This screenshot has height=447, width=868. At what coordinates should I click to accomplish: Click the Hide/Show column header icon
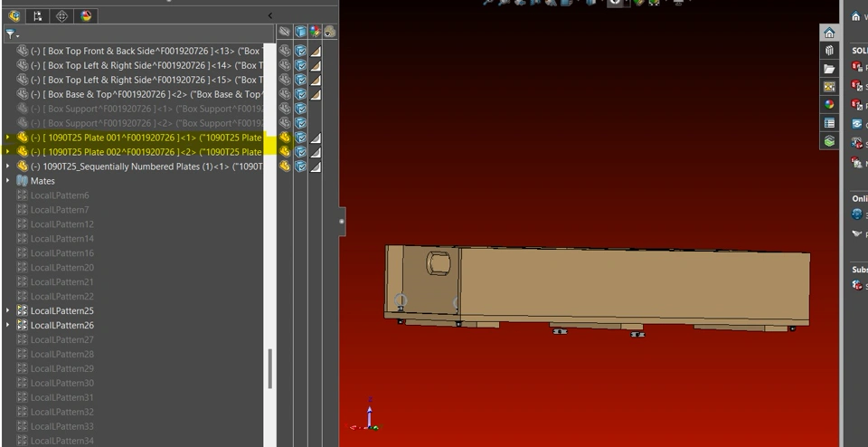tap(285, 33)
